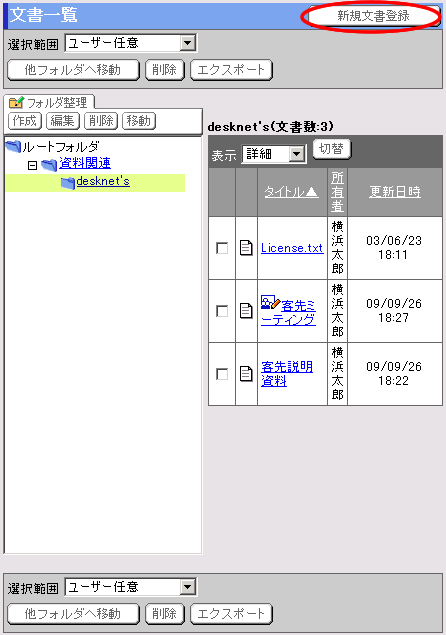This screenshot has height=635, width=446.
Task: Click the ルートフォルダ folder icon
Action: 13,146
